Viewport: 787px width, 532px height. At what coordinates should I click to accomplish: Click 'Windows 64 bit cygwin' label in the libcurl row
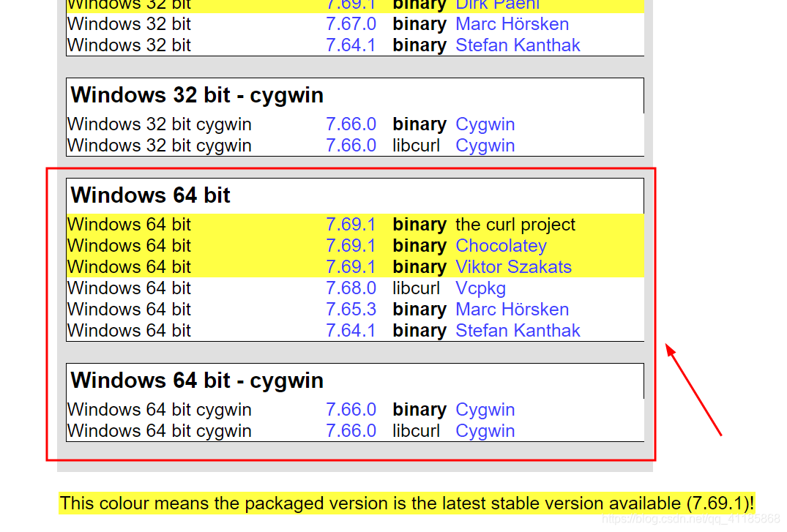[x=159, y=430]
